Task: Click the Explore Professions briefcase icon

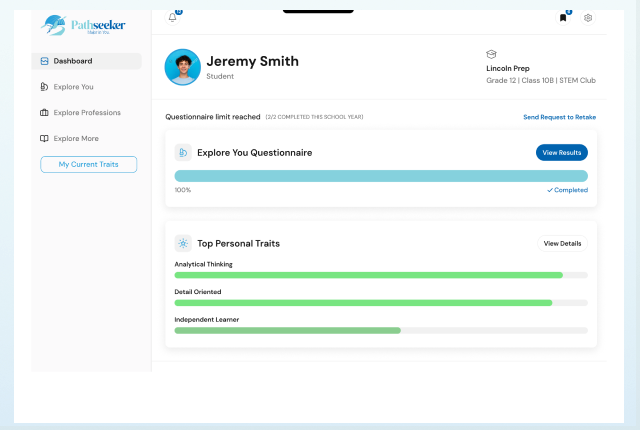Action: (x=44, y=113)
